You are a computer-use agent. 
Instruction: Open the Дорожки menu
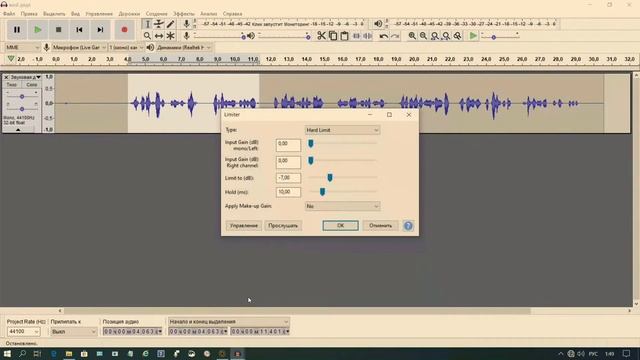point(129,13)
